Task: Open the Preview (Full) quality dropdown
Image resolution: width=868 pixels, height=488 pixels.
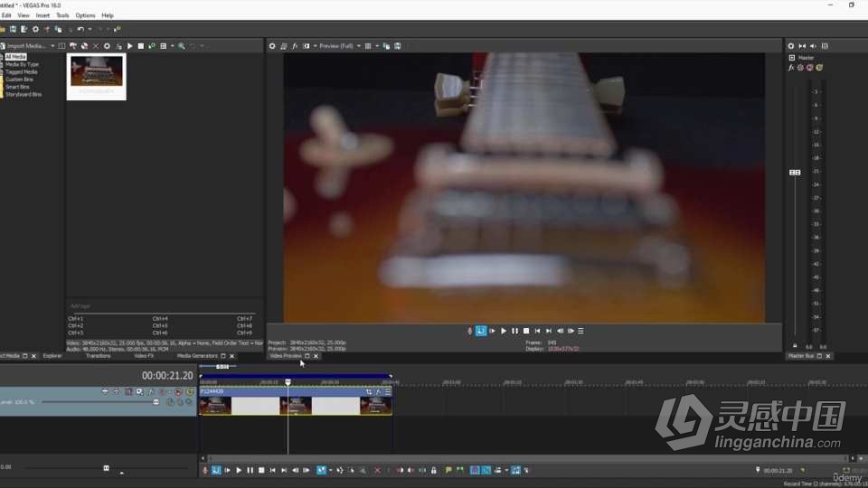Action: point(340,46)
